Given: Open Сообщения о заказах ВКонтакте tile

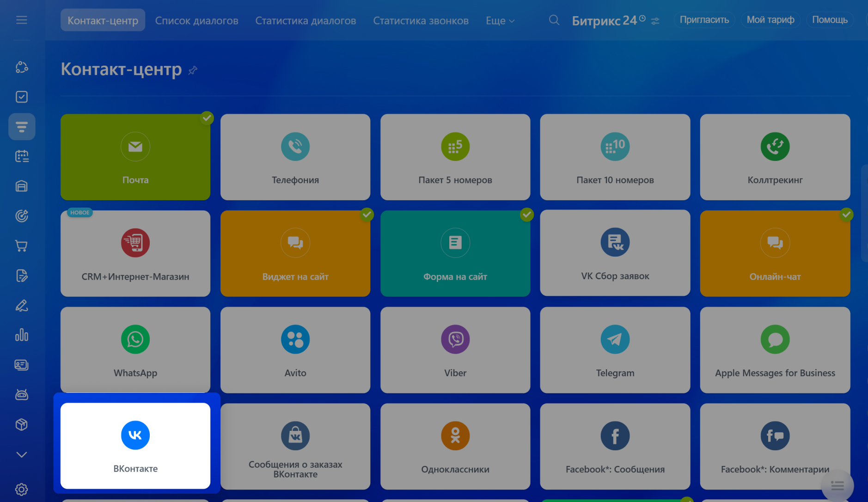Looking at the screenshot, I should coord(295,446).
